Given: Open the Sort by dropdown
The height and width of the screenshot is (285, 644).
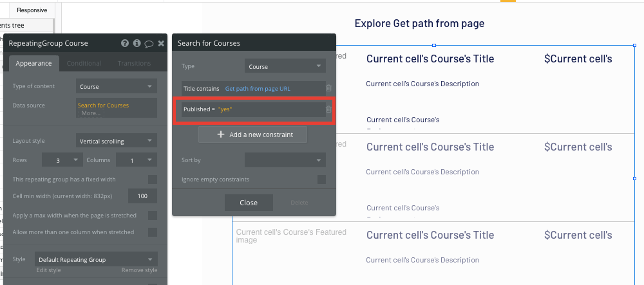Looking at the screenshot, I should click(285, 160).
